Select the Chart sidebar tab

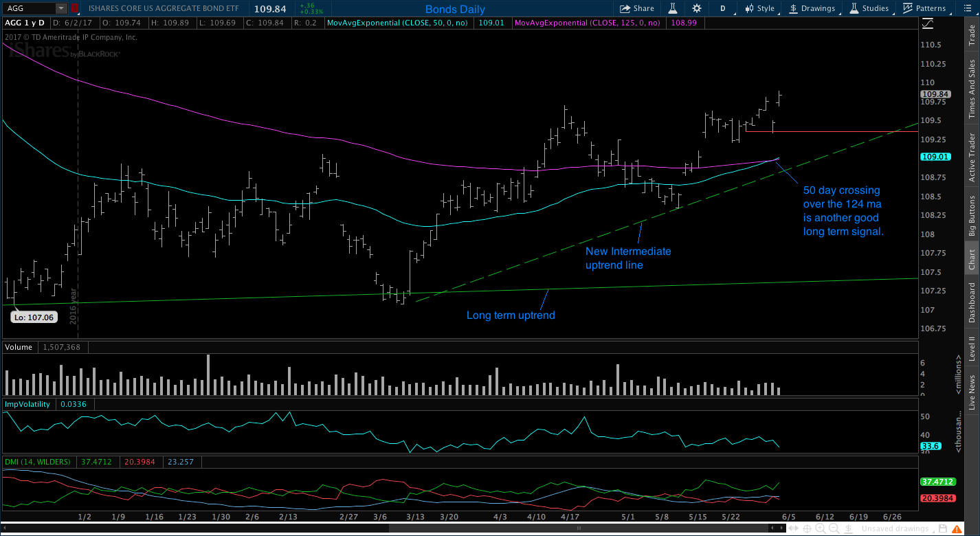click(972, 259)
